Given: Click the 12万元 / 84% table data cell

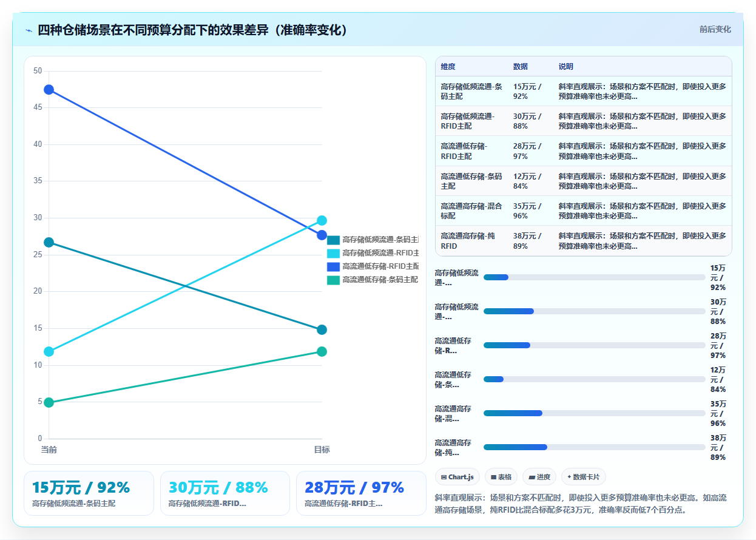Looking at the screenshot, I should 530,181.
